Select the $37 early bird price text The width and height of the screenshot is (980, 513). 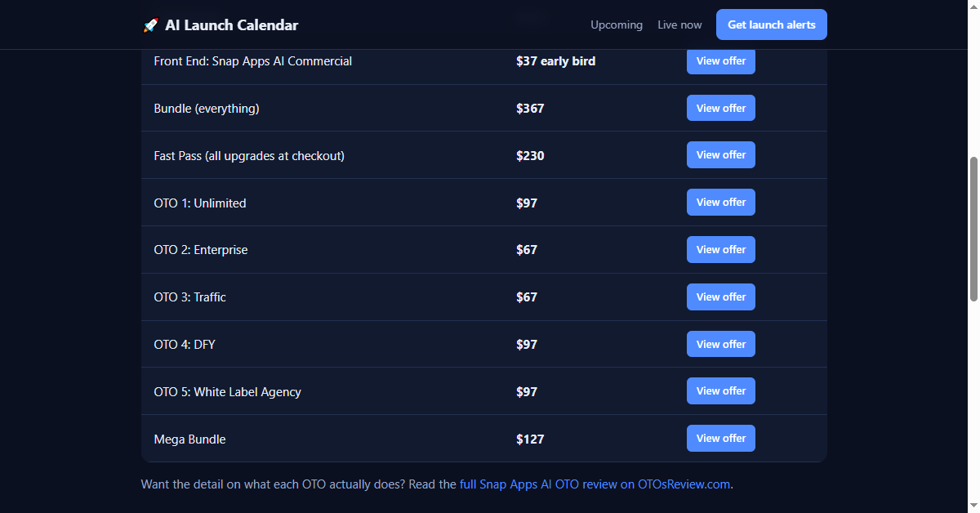tap(555, 61)
